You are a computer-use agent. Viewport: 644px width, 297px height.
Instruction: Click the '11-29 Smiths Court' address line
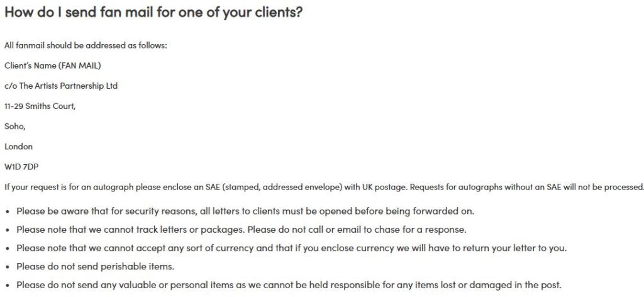[40, 106]
